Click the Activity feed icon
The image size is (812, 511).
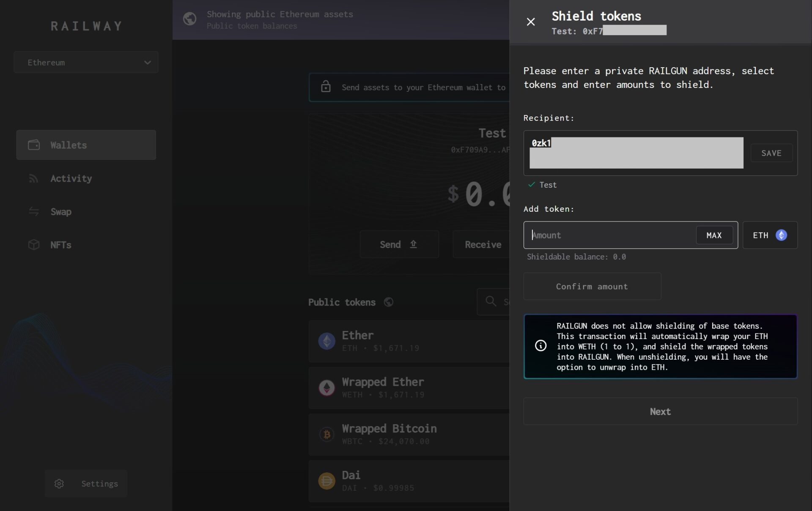pos(34,178)
